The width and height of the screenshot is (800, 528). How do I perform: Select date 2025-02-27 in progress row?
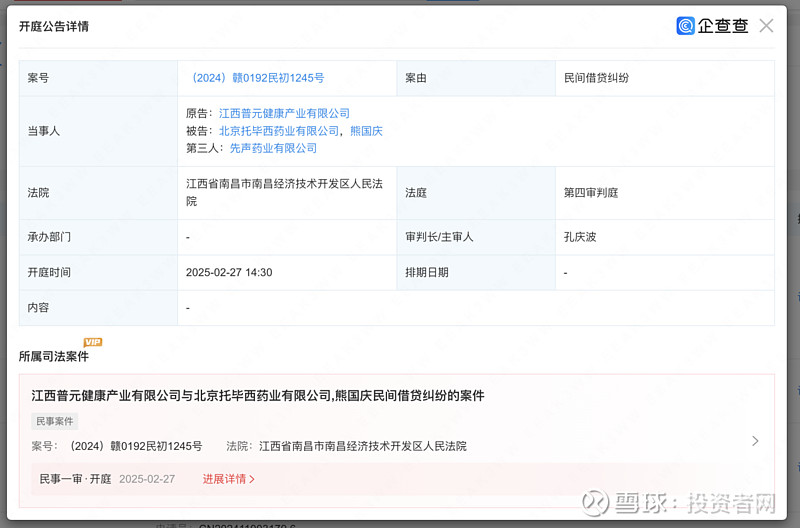[147, 479]
